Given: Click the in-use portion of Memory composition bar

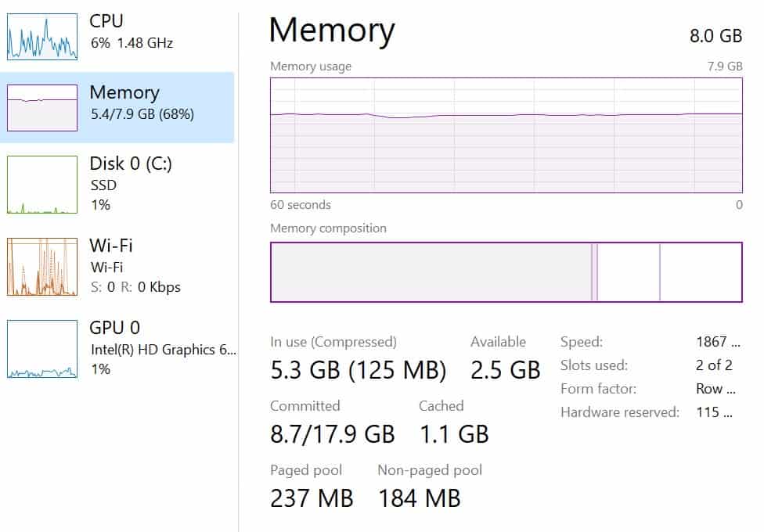Looking at the screenshot, I should [x=431, y=271].
